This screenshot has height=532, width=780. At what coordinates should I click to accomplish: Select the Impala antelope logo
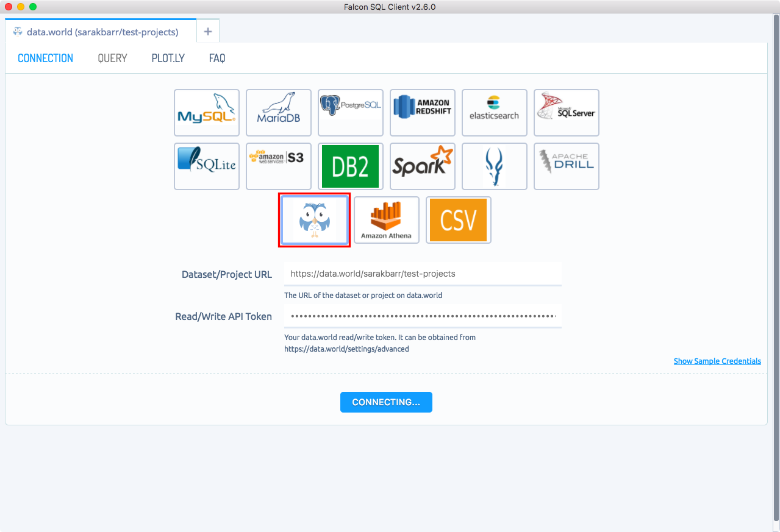pyautogui.click(x=495, y=166)
